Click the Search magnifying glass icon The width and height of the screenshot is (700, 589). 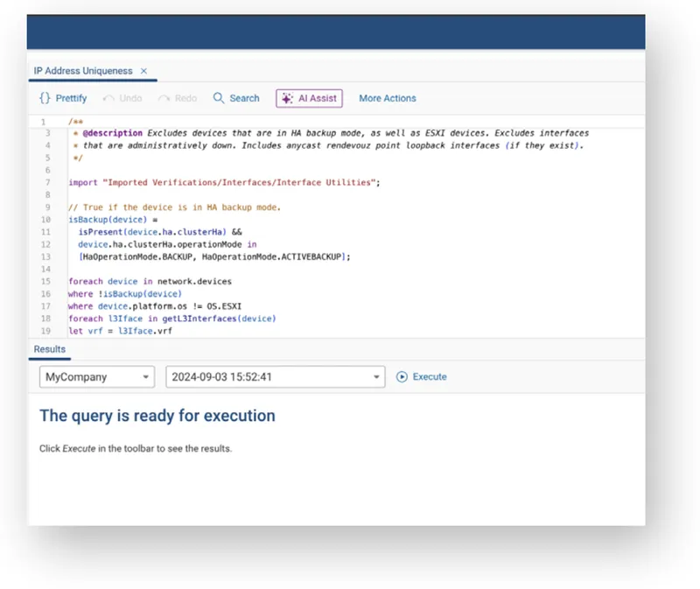[x=219, y=99]
